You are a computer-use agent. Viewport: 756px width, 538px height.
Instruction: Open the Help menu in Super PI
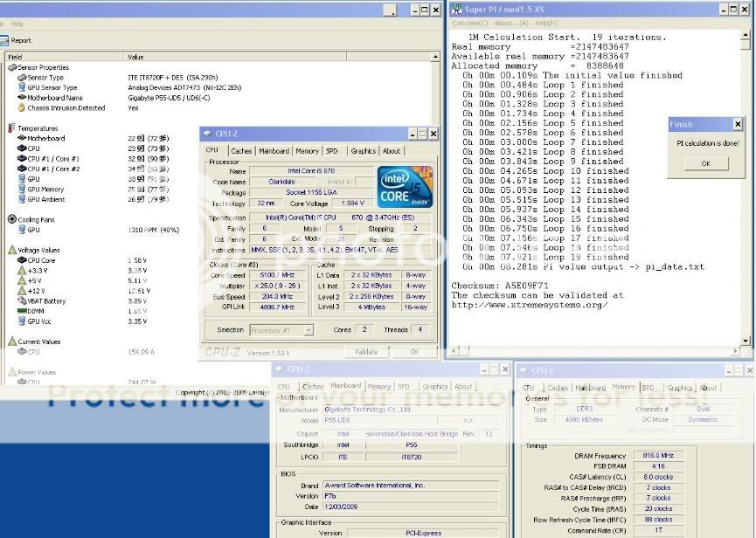545,23
